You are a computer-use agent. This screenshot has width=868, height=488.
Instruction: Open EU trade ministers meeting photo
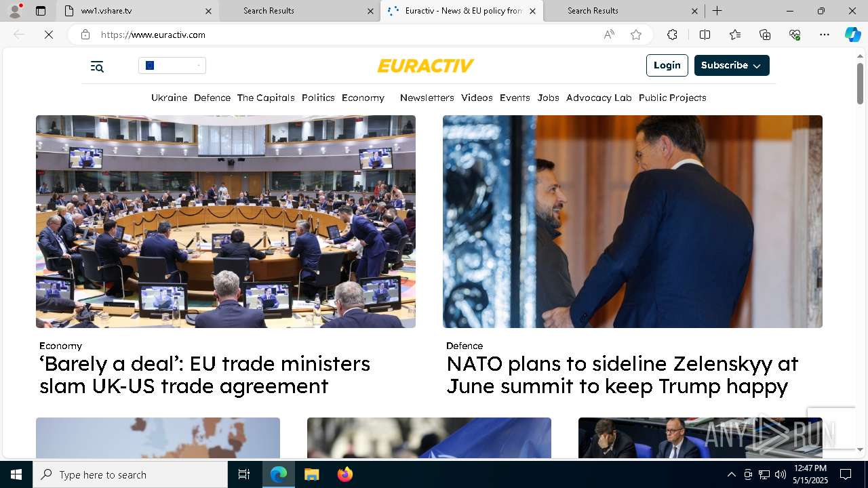point(226,222)
